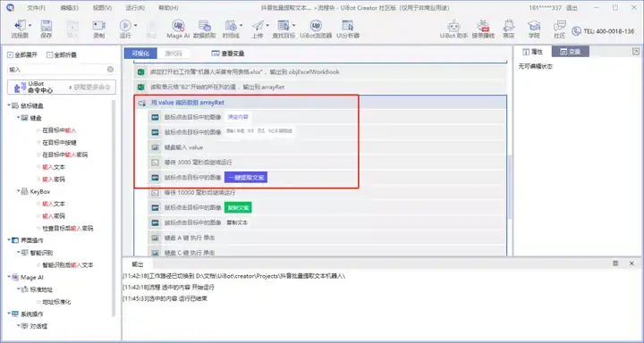Click the UiBot app logo in title bar
This screenshot has width=644, height=343.
pyautogui.click(x=10, y=7)
